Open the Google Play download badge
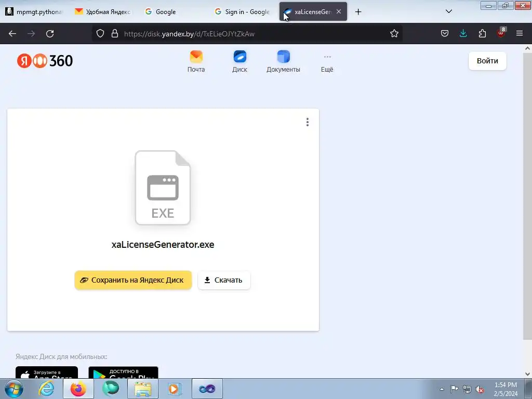532x399 pixels. click(x=123, y=373)
